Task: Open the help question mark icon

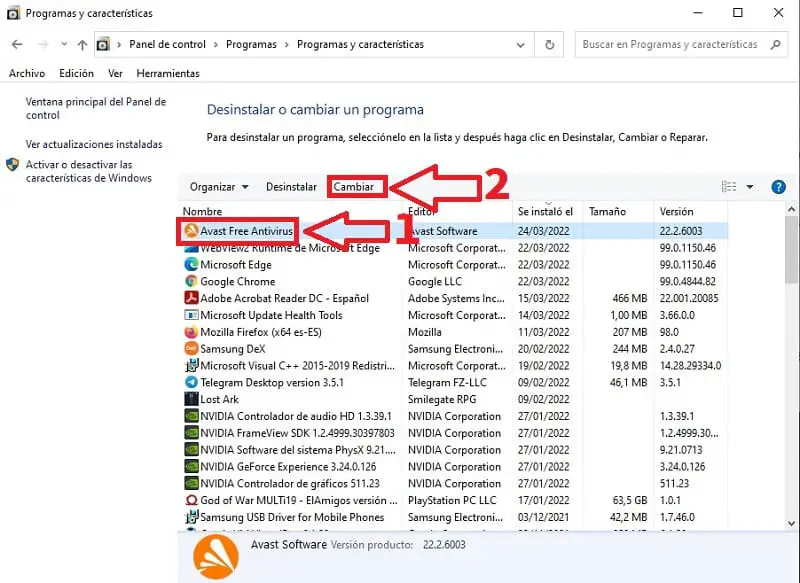Action: pos(778,187)
